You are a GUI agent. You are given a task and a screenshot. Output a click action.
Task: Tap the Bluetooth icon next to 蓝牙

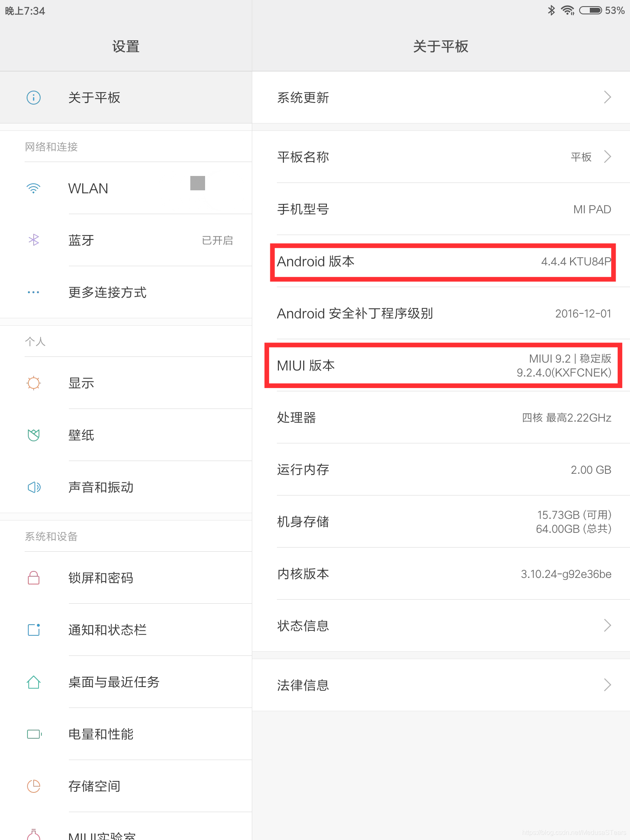[x=34, y=240]
